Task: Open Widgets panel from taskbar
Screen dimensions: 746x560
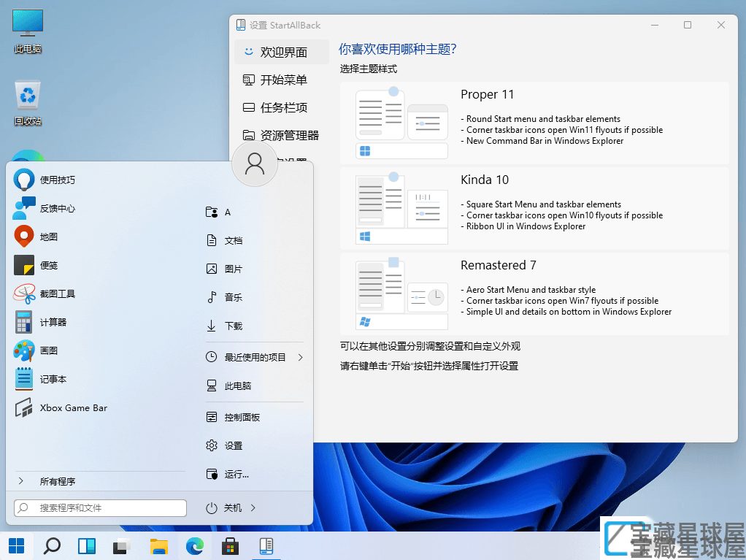Action: tap(87, 546)
